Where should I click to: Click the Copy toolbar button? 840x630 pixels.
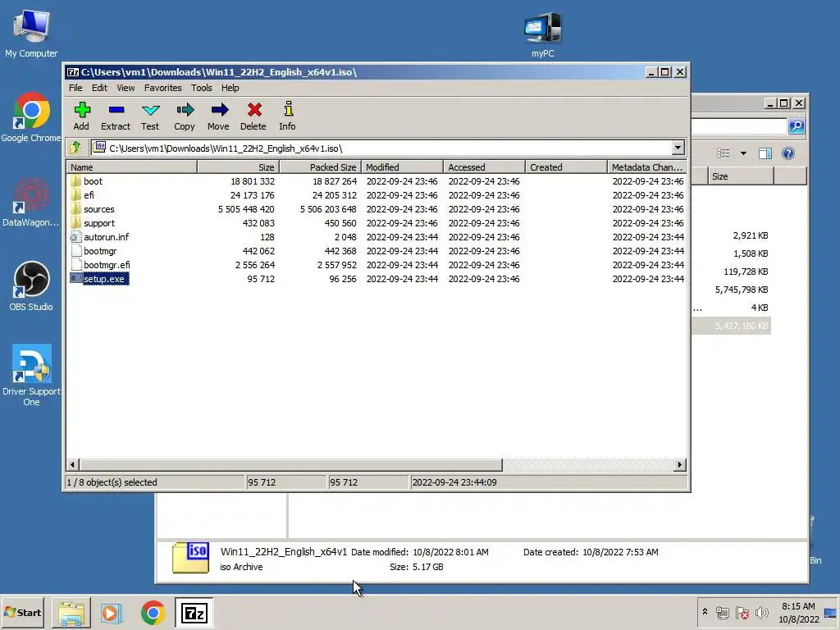(x=185, y=116)
